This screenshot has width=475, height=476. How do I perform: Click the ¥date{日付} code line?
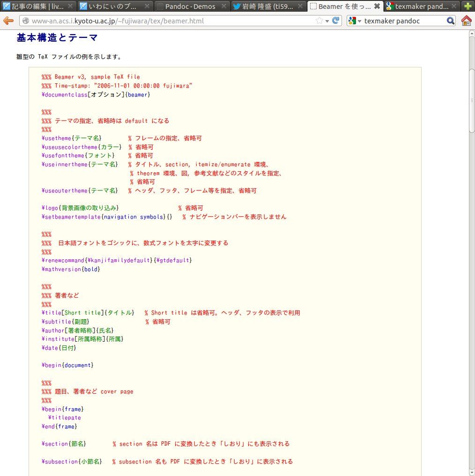pos(59,348)
